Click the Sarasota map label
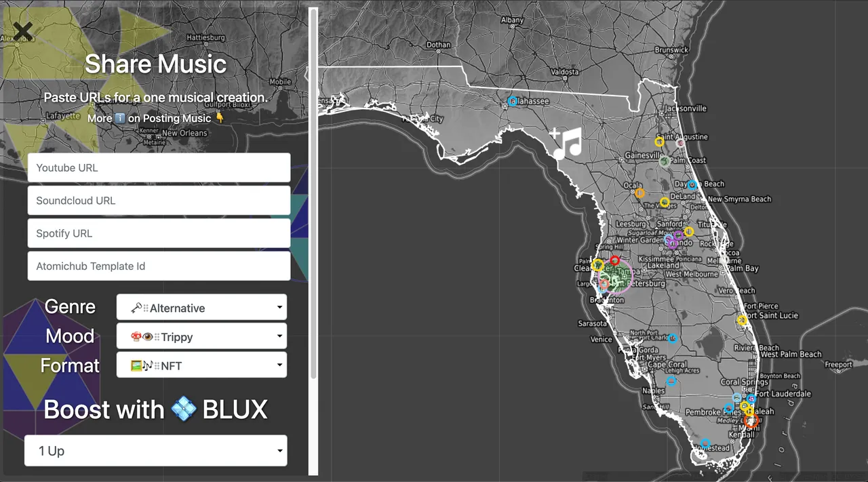Screen dimensions: 868x482 (592, 324)
